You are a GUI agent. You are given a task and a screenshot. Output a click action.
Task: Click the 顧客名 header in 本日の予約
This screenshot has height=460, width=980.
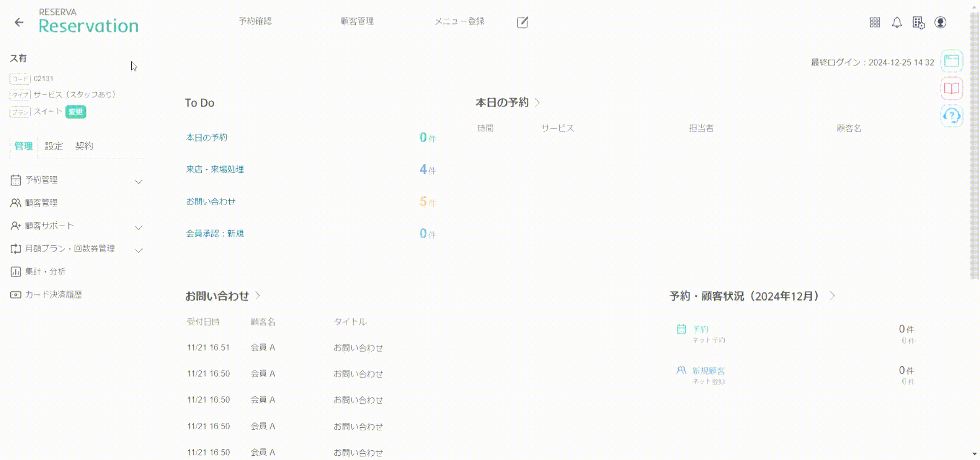coord(849,128)
